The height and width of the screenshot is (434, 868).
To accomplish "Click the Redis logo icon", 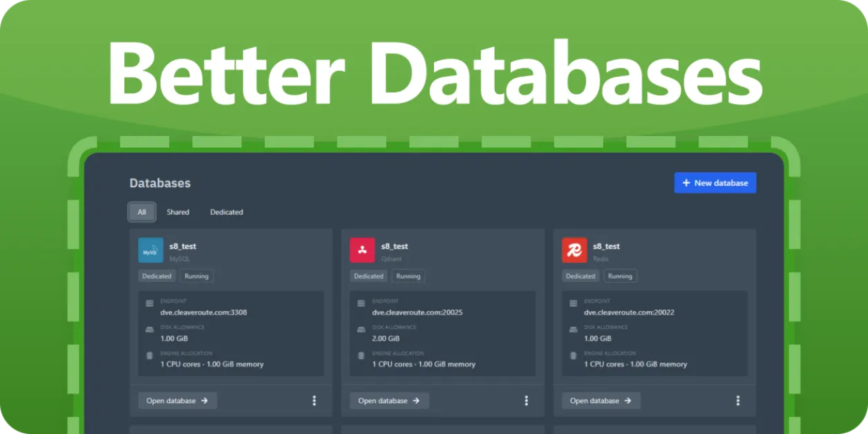I will [x=574, y=250].
